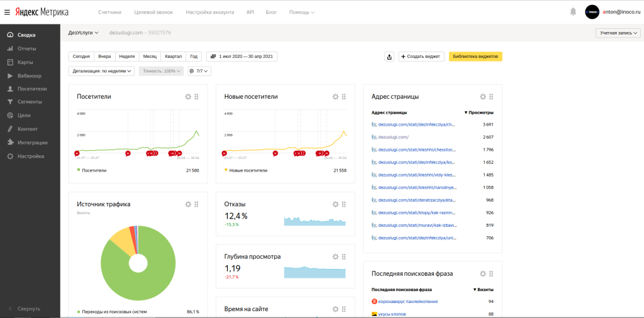Expand the Детализация по неделям dropdown
Screen dimensions: 644x318
point(102,71)
